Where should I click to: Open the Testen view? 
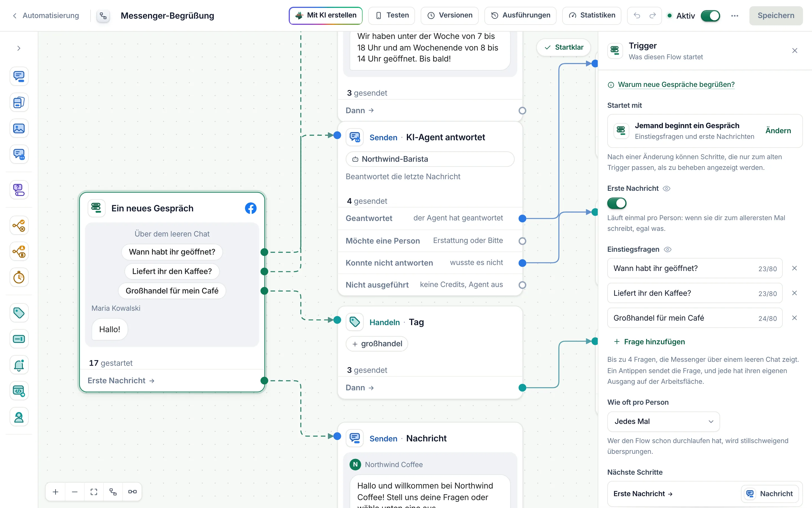click(391, 16)
